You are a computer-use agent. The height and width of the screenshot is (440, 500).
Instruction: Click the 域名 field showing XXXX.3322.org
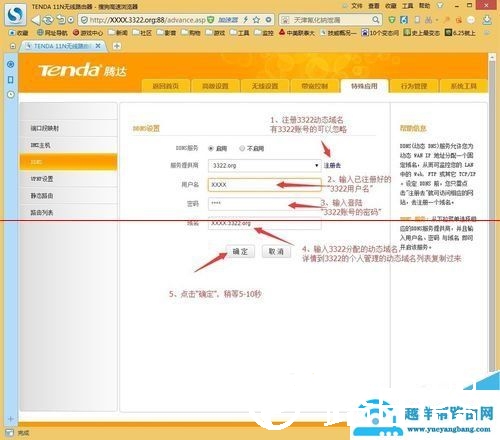click(265, 223)
